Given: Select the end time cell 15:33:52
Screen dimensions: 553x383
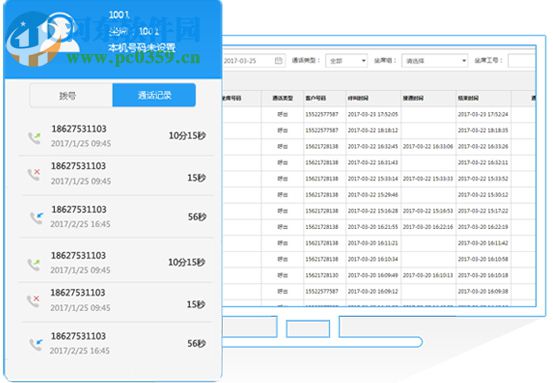Looking at the screenshot, I should (483, 179).
